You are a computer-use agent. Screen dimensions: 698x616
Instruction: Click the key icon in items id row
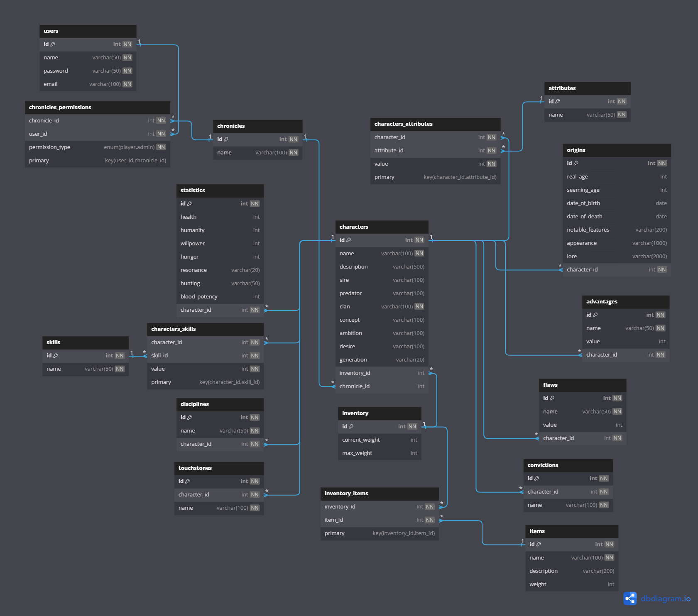click(x=539, y=545)
